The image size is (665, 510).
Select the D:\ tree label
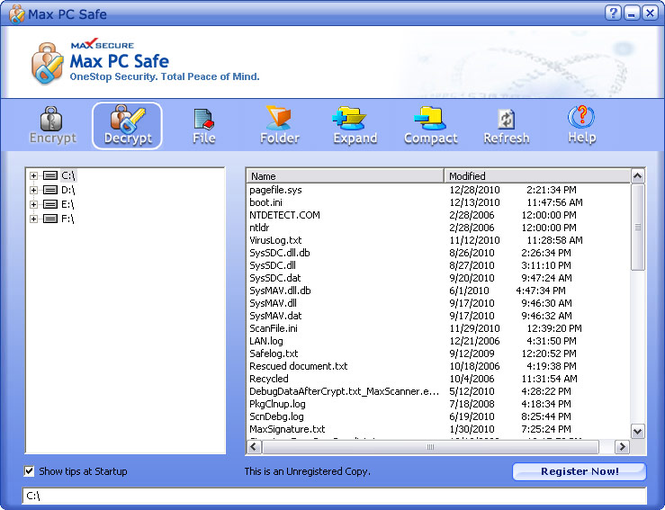(68, 190)
